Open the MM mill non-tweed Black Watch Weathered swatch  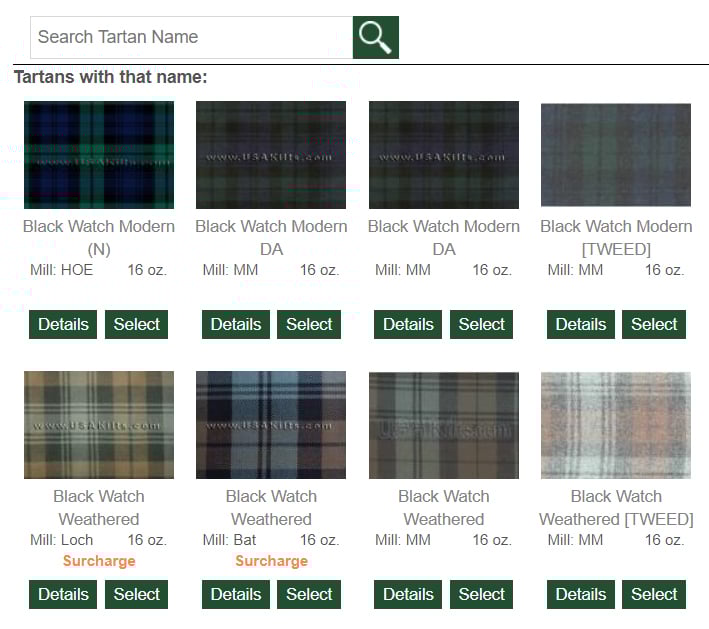click(444, 425)
